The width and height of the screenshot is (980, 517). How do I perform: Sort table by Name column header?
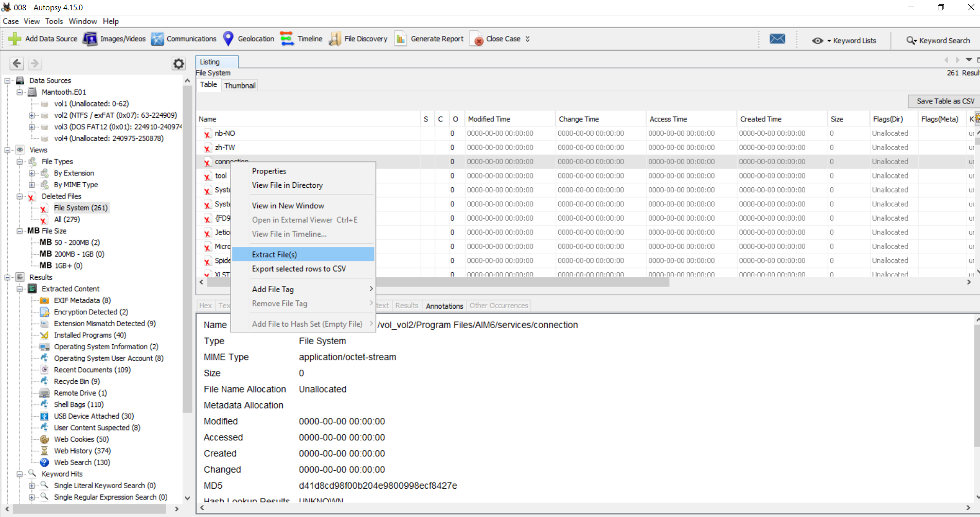pyautogui.click(x=308, y=119)
